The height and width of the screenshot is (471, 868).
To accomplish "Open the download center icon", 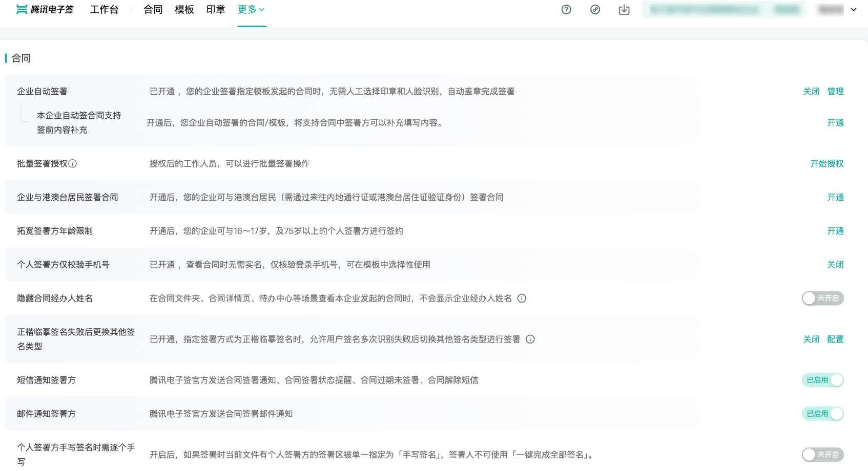I will 624,10.
